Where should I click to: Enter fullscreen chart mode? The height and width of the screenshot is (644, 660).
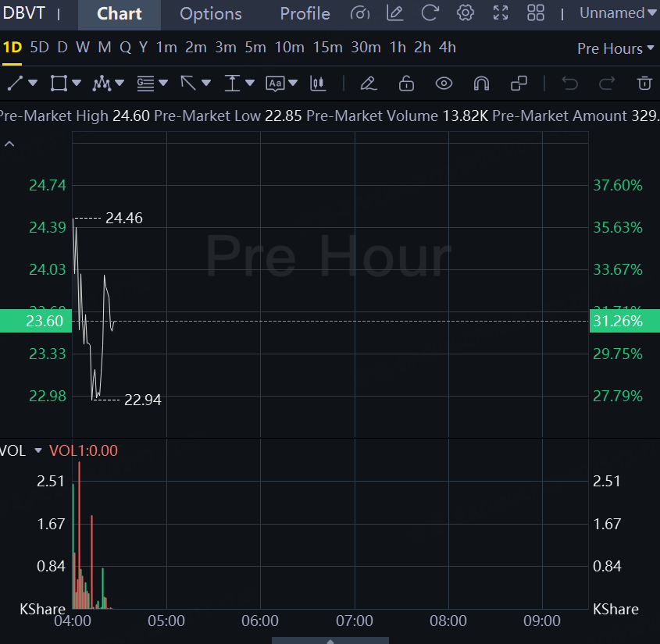pos(501,13)
